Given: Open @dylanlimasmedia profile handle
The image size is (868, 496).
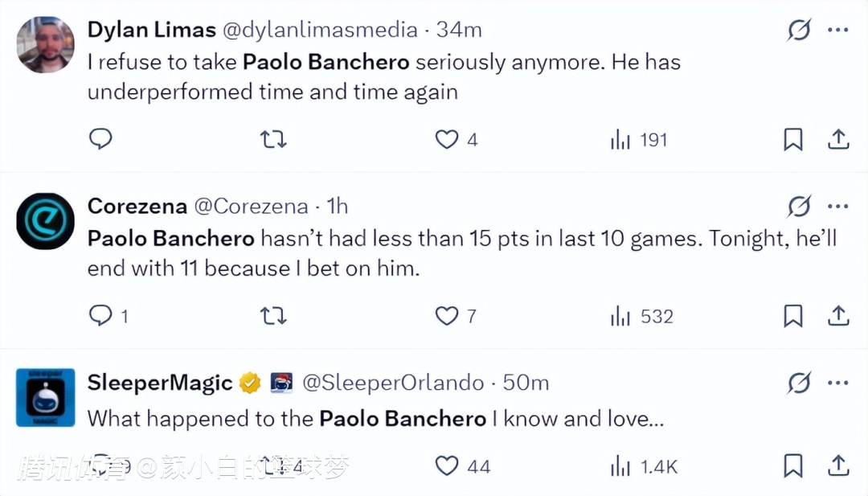Looking at the screenshot, I should coord(320,31).
